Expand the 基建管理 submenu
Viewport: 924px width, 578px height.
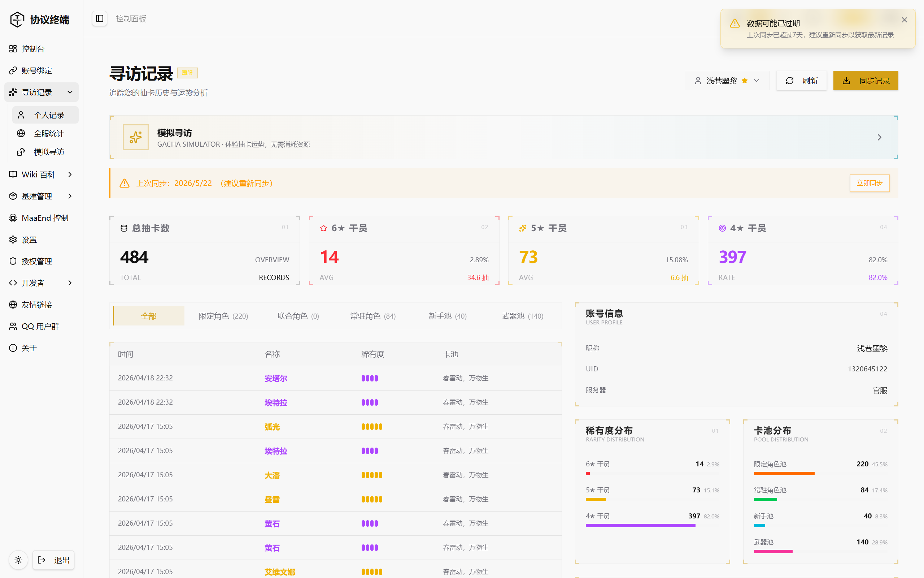pos(70,196)
